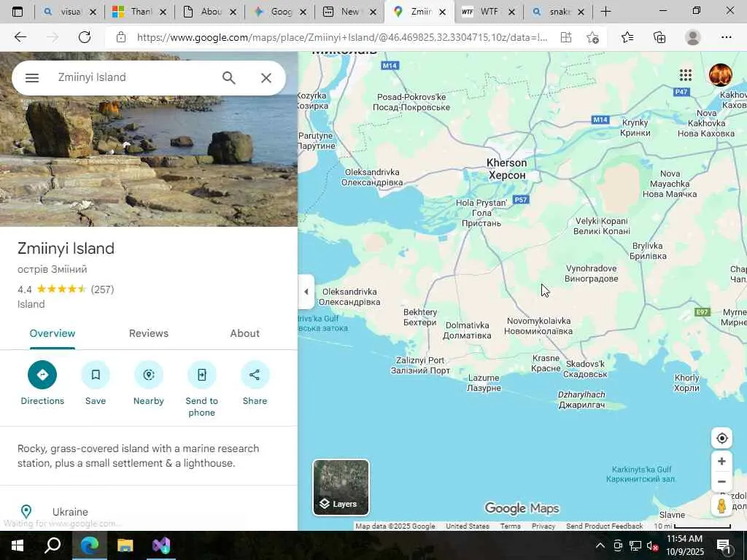Click the muted volume tray icon
747x560 pixels.
[x=652, y=545]
